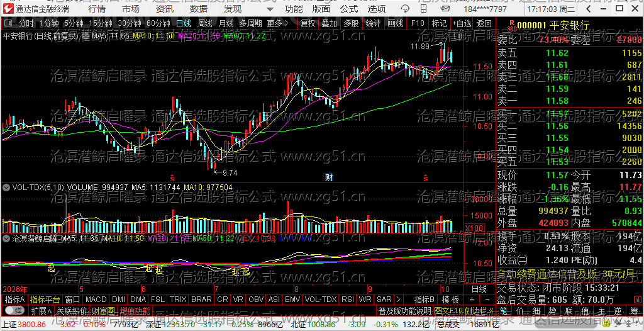Switch to 15分钟 period
The width and height of the screenshot is (644, 331).
click(100, 24)
